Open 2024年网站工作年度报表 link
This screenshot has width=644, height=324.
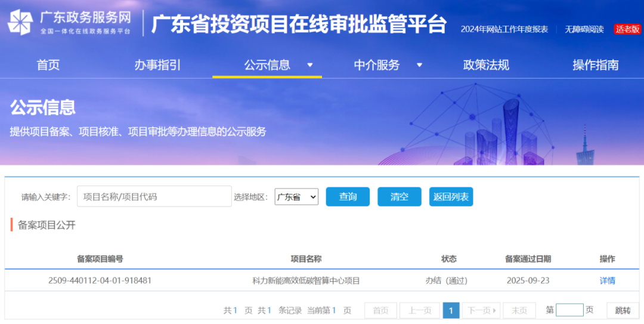(504, 29)
